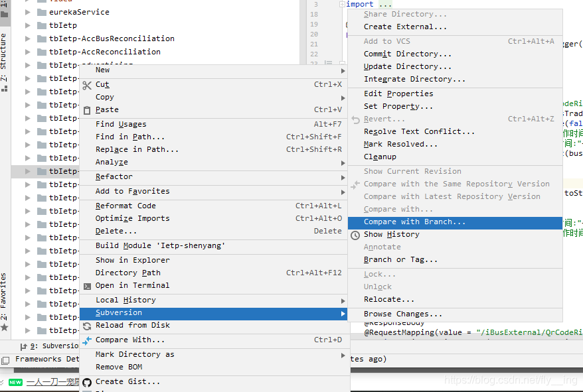Select Compare with Branch... menu item
This screenshot has height=392, width=583.
coord(455,222)
